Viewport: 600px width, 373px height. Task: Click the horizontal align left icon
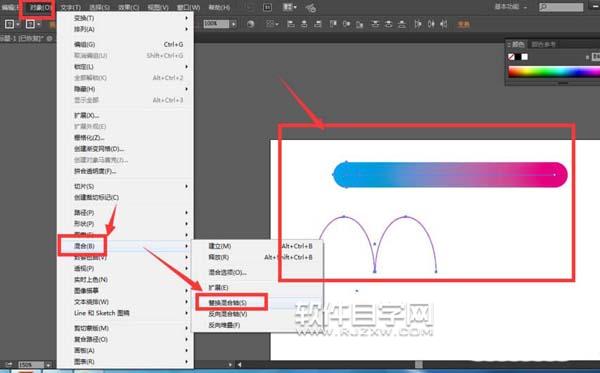[x=291, y=24]
